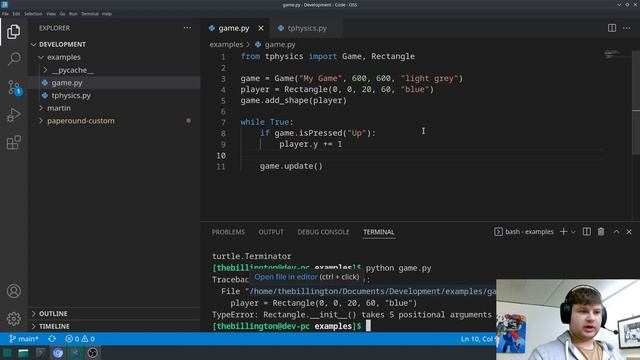Close the terminal panel
640x360 pixels.
point(629,231)
